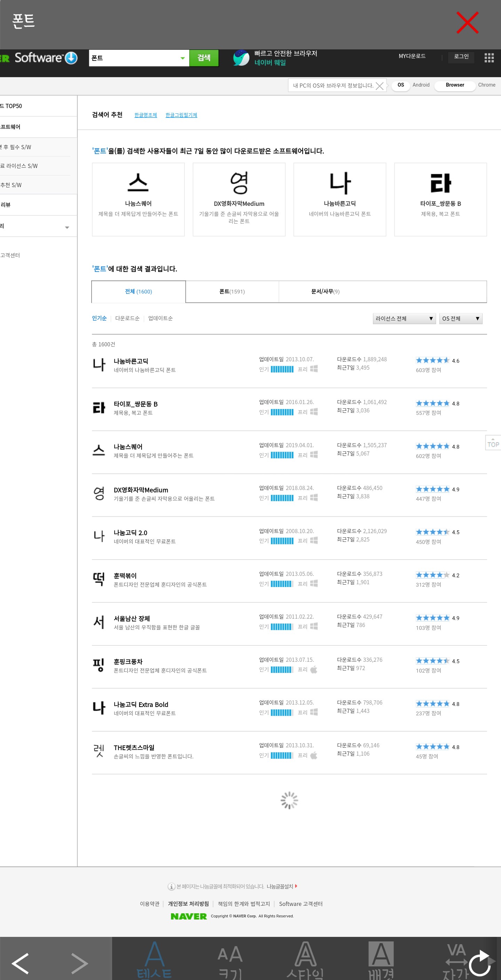Open the 나눔바른고딕 recommended card
Image resolution: width=501 pixels, height=980 pixels.
point(340,199)
